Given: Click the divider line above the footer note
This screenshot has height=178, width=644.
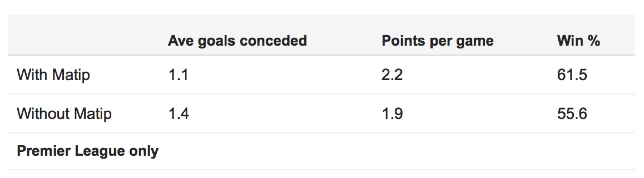Looking at the screenshot, I should pos(321,133).
